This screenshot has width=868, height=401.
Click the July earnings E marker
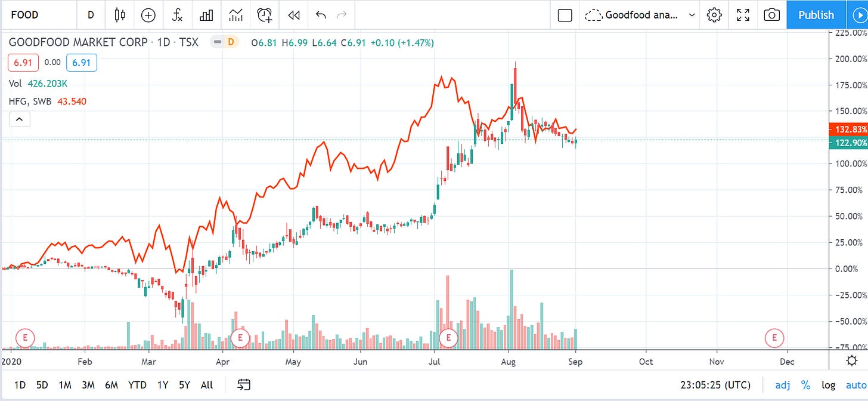coord(448,337)
